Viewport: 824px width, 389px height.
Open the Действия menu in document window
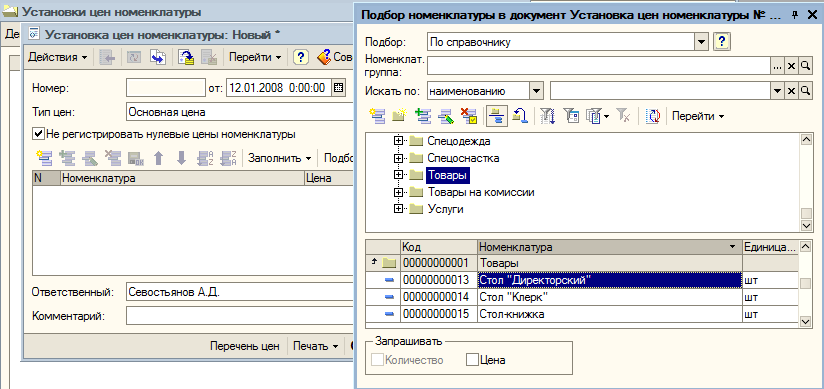58,57
